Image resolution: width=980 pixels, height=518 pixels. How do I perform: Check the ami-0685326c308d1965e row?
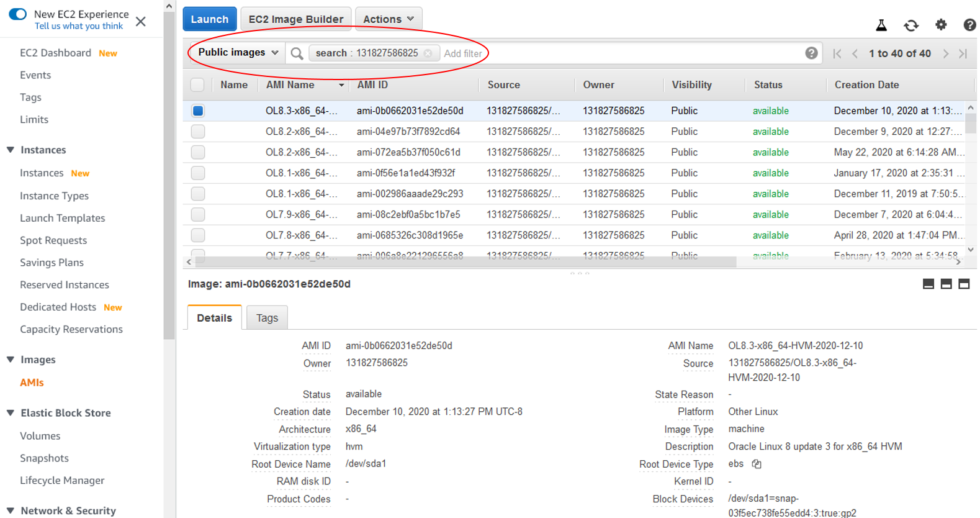[198, 235]
